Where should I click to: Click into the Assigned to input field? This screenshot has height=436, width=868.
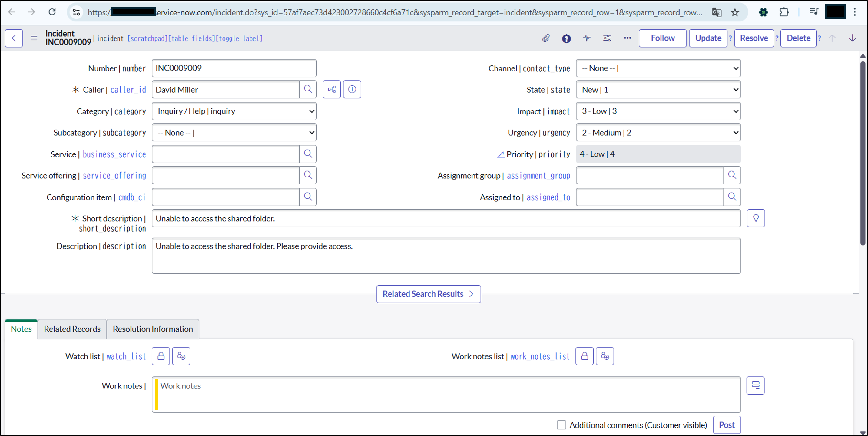(x=650, y=197)
